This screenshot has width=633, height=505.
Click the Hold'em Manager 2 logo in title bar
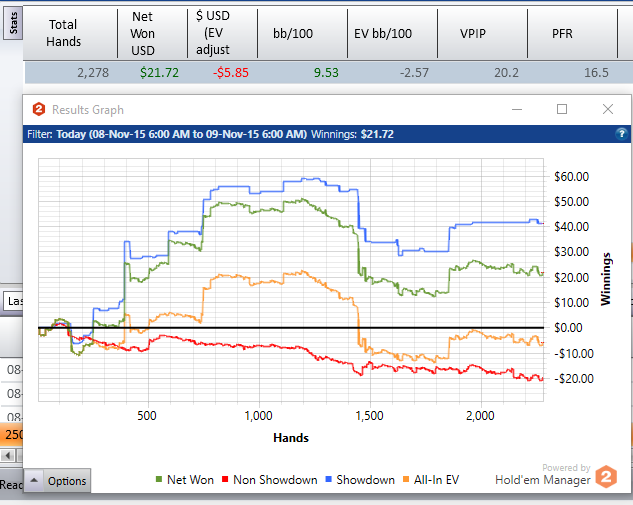tap(39, 109)
